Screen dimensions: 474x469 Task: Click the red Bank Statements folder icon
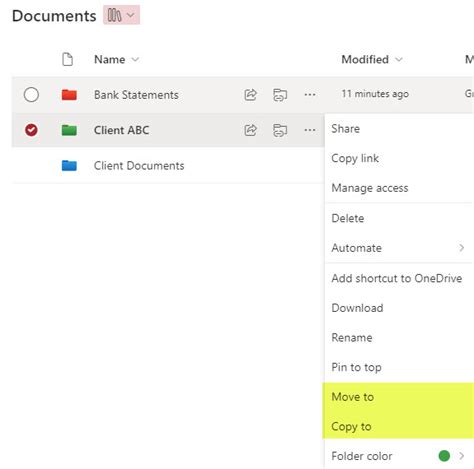click(x=69, y=95)
